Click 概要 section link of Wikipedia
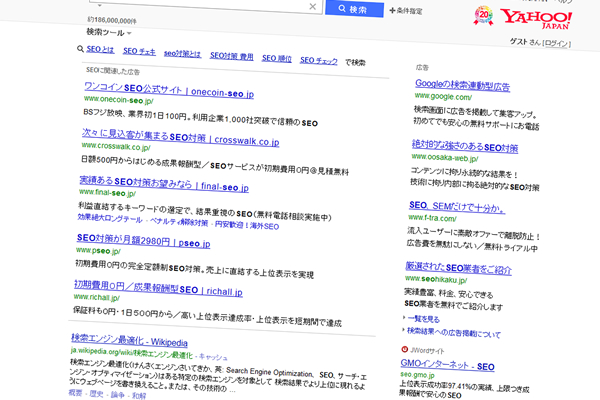600x400 pixels. (x=75, y=392)
